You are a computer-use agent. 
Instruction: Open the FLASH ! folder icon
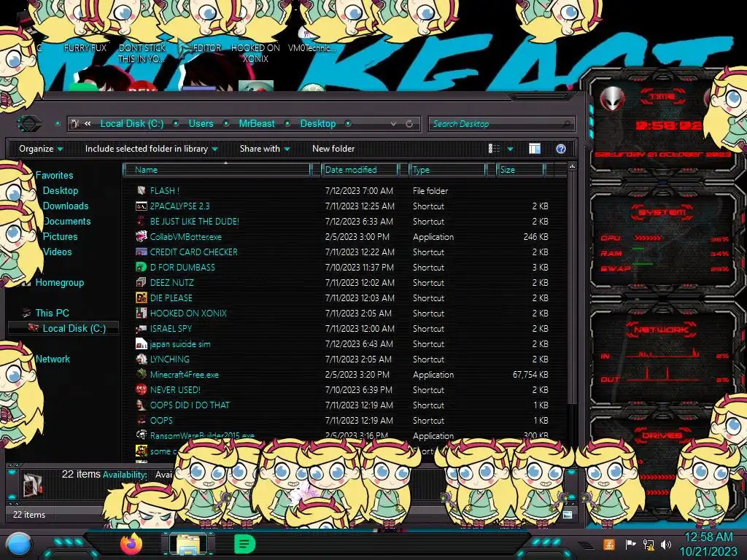click(x=141, y=190)
